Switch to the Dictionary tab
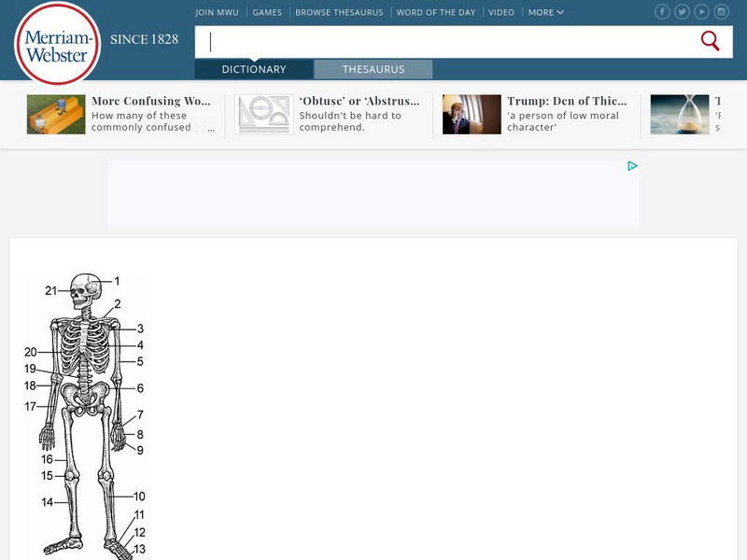747x560 pixels. [254, 69]
